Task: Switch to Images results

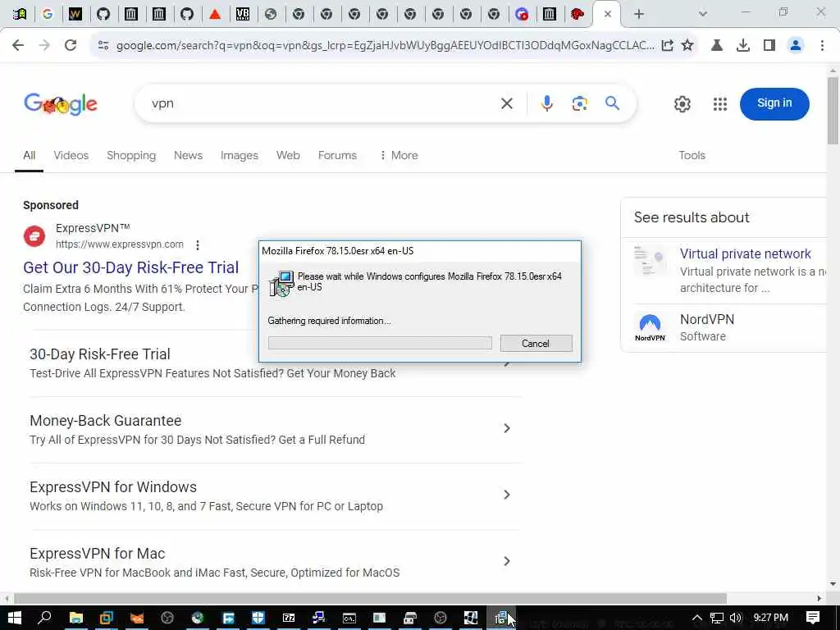Action: [239, 155]
